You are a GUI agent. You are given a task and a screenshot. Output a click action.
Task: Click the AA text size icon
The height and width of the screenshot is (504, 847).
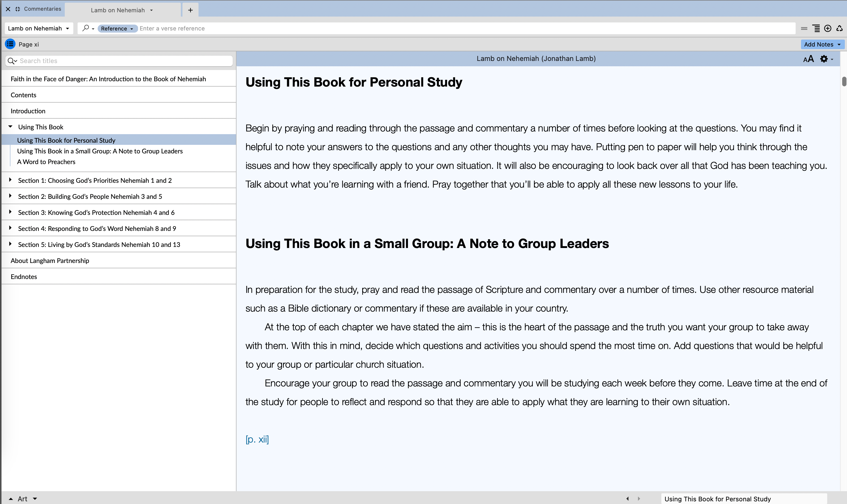[x=808, y=59]
